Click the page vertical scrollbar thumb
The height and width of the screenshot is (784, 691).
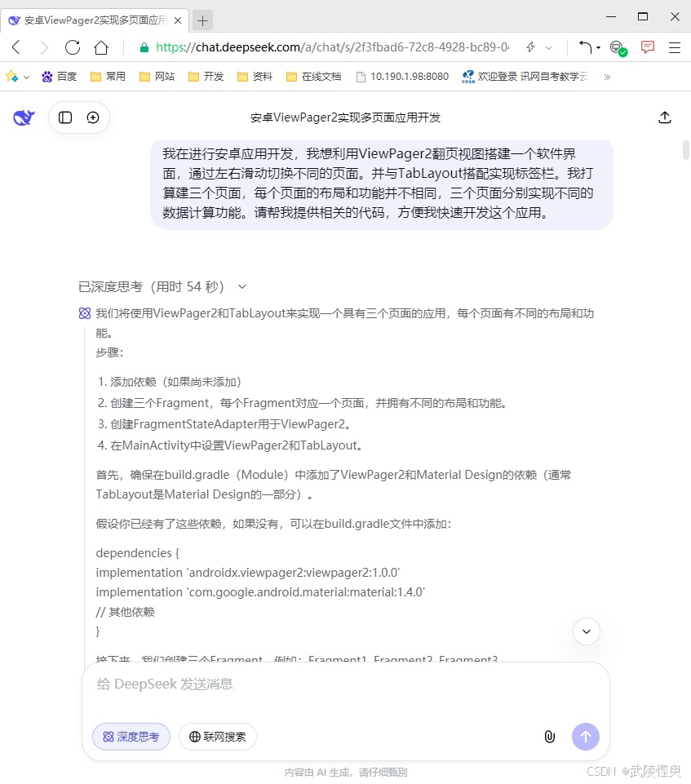(x=686, y=150)
